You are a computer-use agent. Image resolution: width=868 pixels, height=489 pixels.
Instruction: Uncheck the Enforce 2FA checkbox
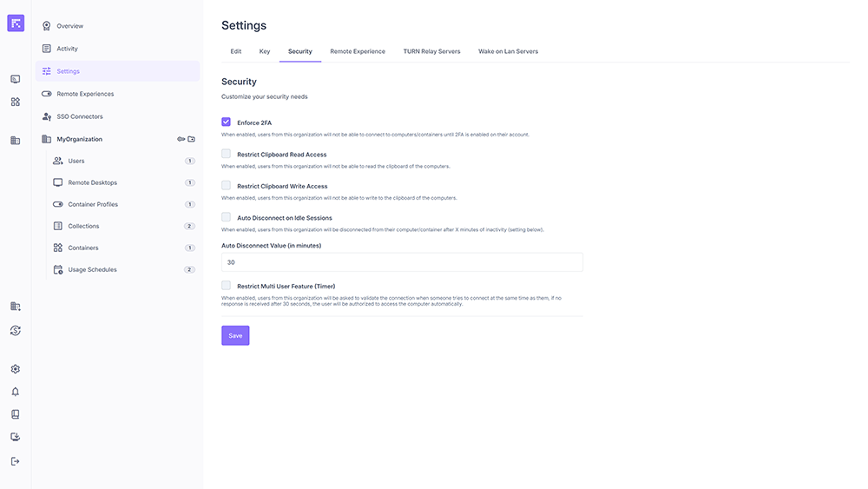(x=227, y=122)
